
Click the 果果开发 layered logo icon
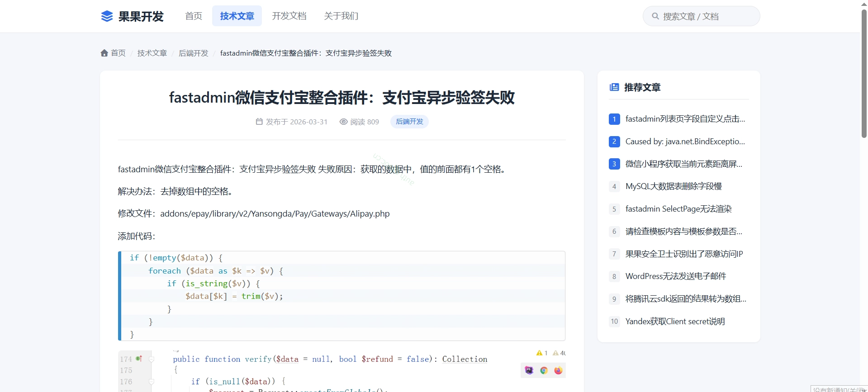click(107, 16)
